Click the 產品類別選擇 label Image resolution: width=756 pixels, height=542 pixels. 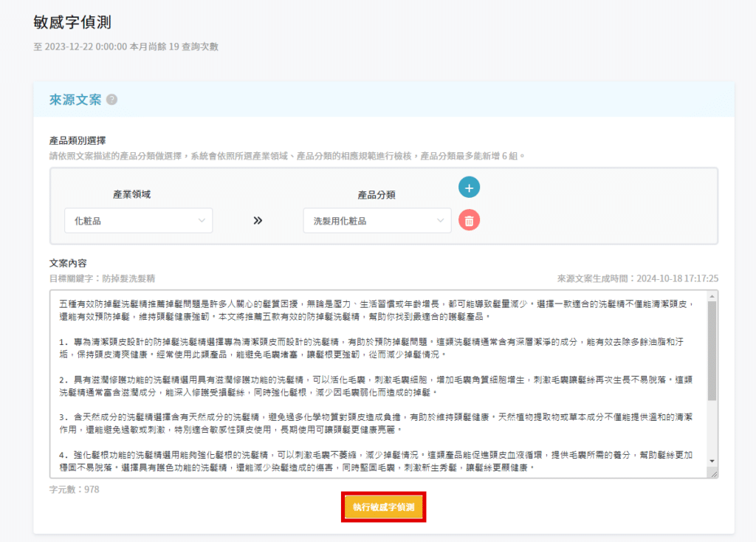click(x=78, y=140)
